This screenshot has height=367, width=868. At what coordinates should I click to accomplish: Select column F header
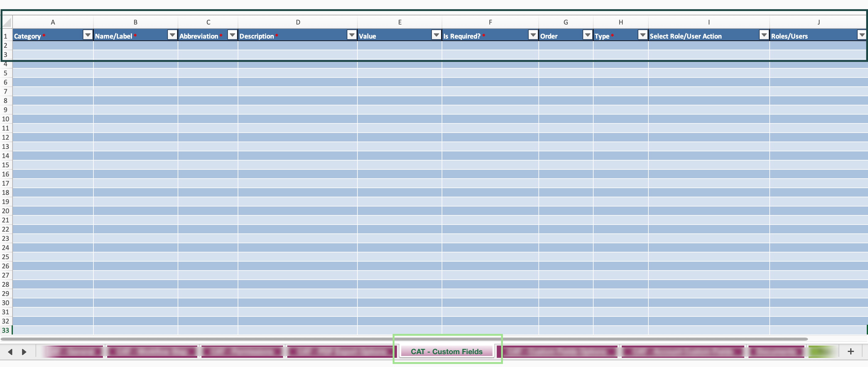point(490,22)
